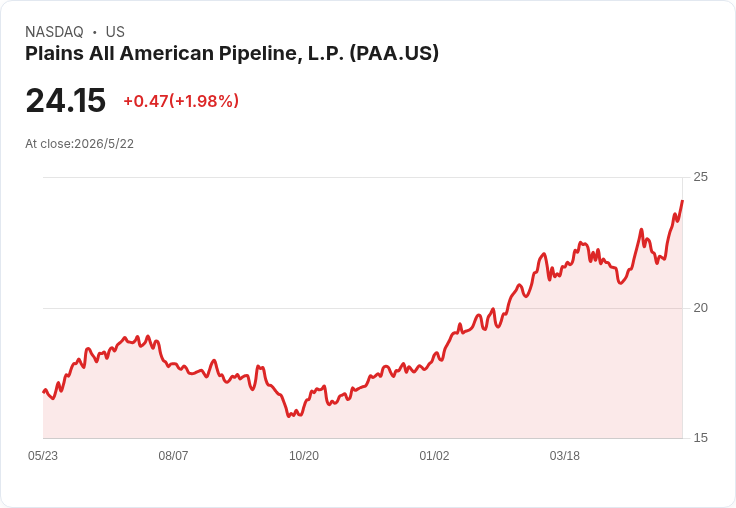Click the chart's lowest point near 10/20
This screenshot has width=736, height=508.
[289, 416]
